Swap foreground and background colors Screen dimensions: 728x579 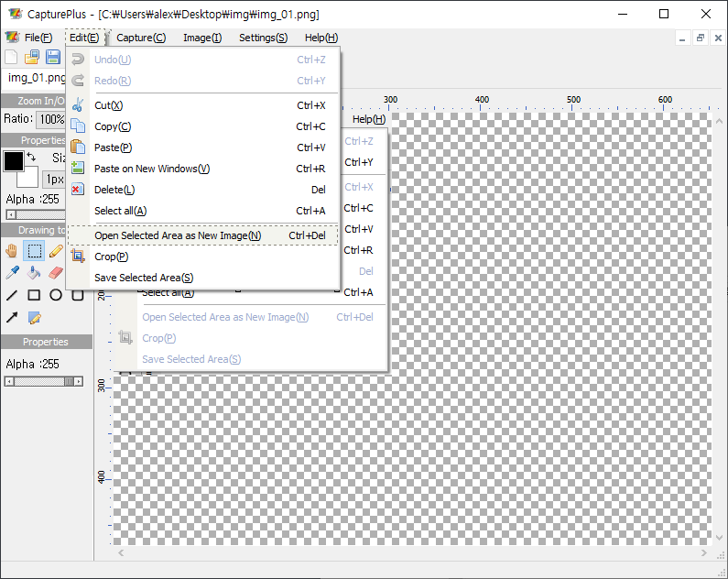coord(31,158)
